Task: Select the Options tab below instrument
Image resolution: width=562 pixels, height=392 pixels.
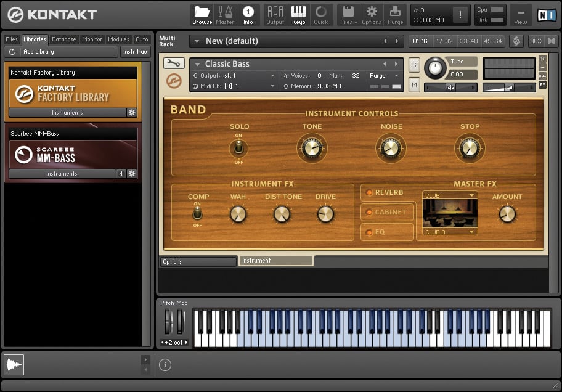Action: pos(198,262)
